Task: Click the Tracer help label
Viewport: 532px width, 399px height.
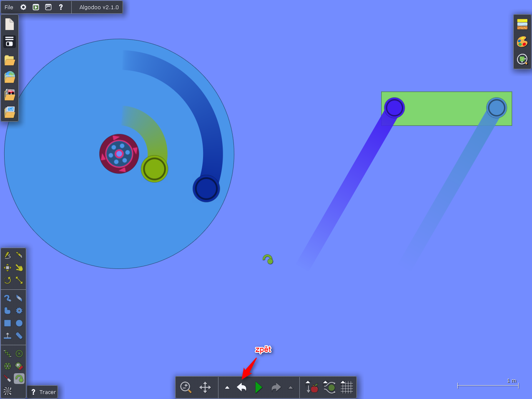Action: (x=43, y=392)
